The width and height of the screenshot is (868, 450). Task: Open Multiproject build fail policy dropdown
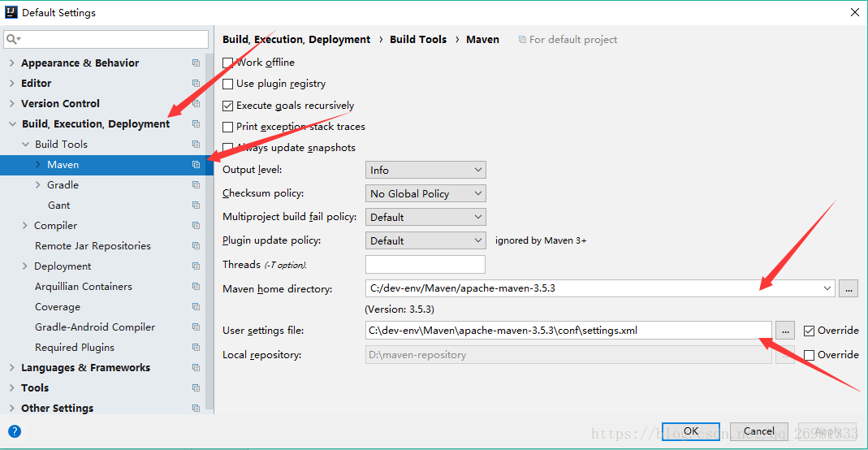click(x=425, y=217)
